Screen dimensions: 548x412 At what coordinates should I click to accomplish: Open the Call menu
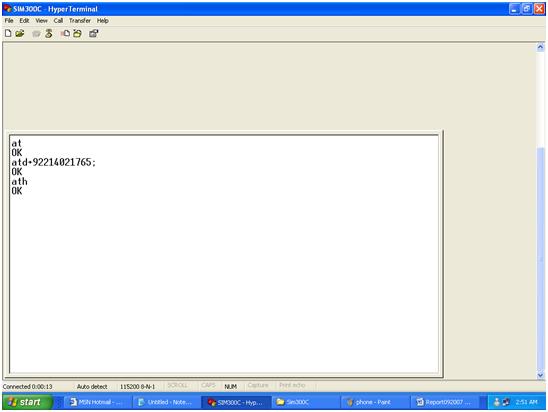(x=58, y=21)
